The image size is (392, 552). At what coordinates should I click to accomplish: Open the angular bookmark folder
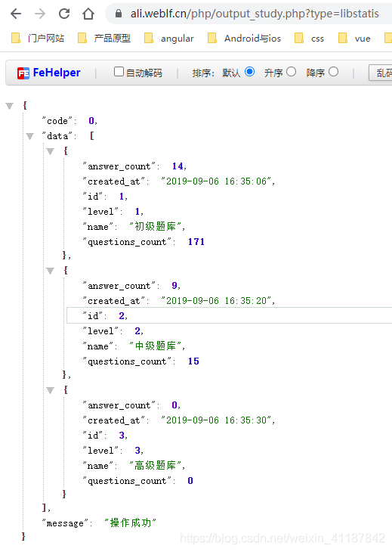click(x=169, y=38)
